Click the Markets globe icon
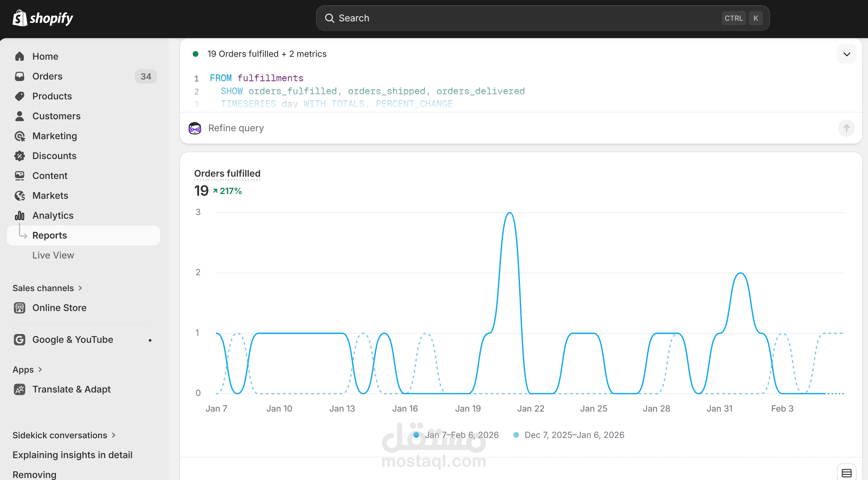 tap(20, 196)
